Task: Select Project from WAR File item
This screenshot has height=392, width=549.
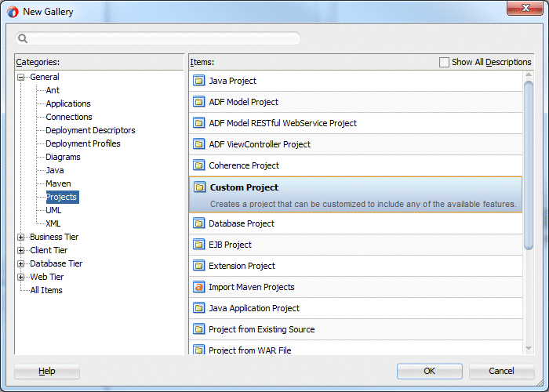Action: [356, 347]
